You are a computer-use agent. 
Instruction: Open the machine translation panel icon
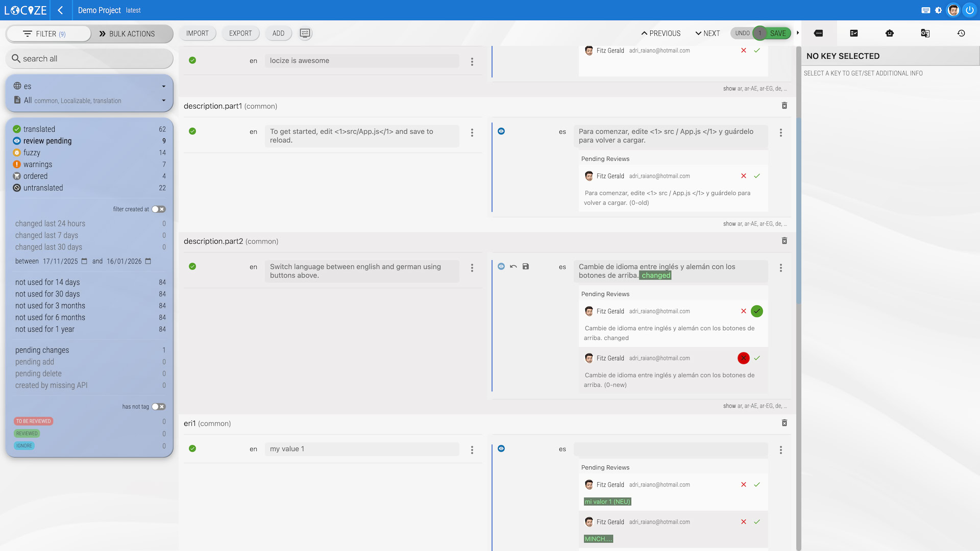(925, 33)
